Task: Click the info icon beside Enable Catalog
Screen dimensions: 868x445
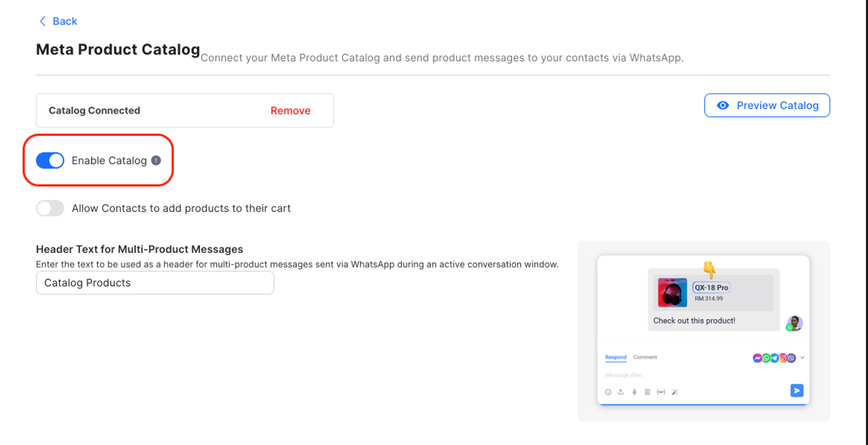Action: (156, 161)
